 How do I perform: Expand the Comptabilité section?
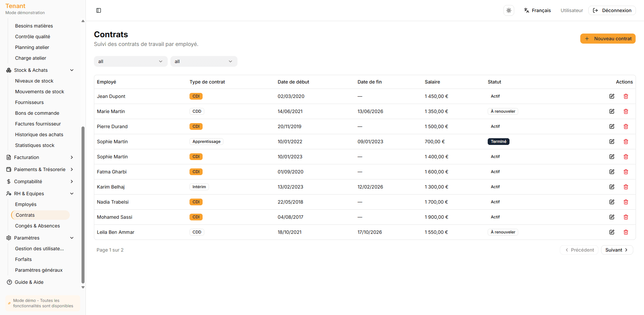(40, 181)
